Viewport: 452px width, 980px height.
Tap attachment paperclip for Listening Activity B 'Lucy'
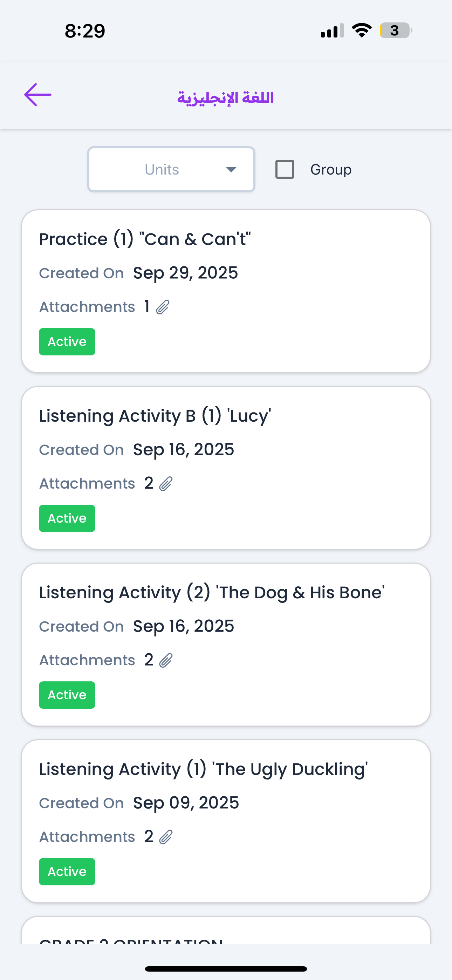[166, 484]
